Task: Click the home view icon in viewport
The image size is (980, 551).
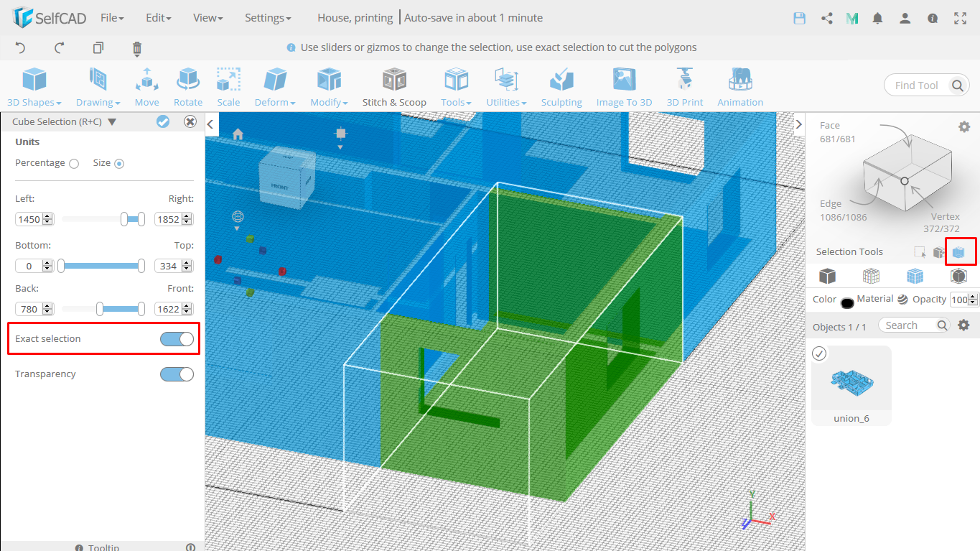Action: [238, 134]
